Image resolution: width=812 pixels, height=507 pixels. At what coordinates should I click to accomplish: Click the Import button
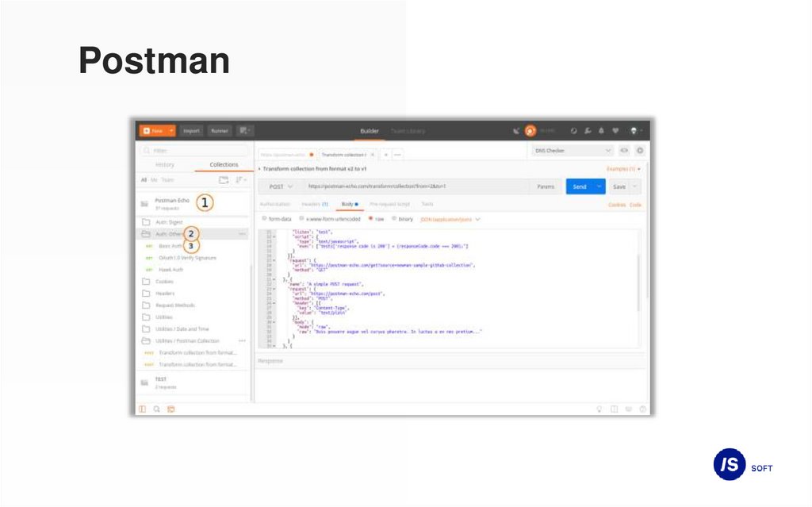[x=192, y=131]
